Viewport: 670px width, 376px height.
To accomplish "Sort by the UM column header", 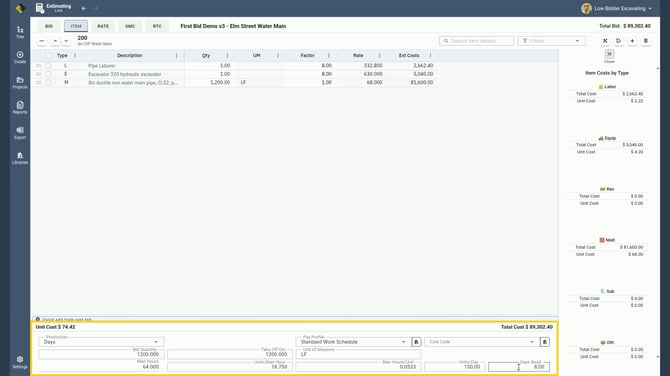I will 256,56.
